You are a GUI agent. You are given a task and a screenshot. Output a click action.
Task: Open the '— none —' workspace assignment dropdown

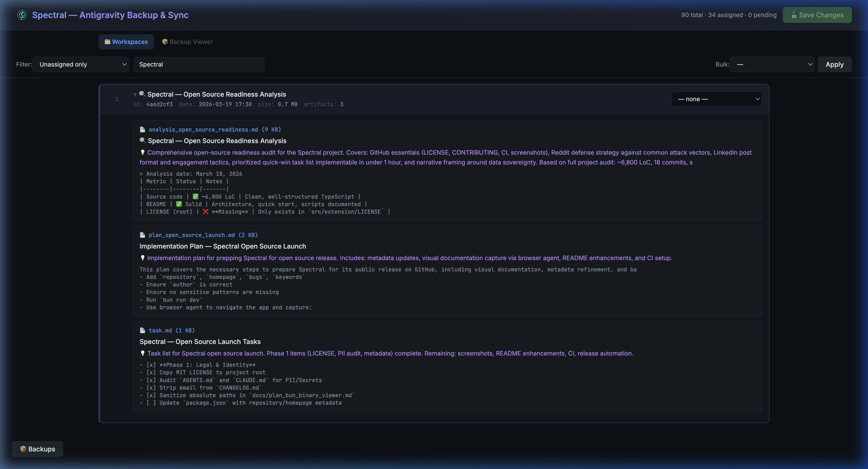pyautogui.click(x=716, y=99)
